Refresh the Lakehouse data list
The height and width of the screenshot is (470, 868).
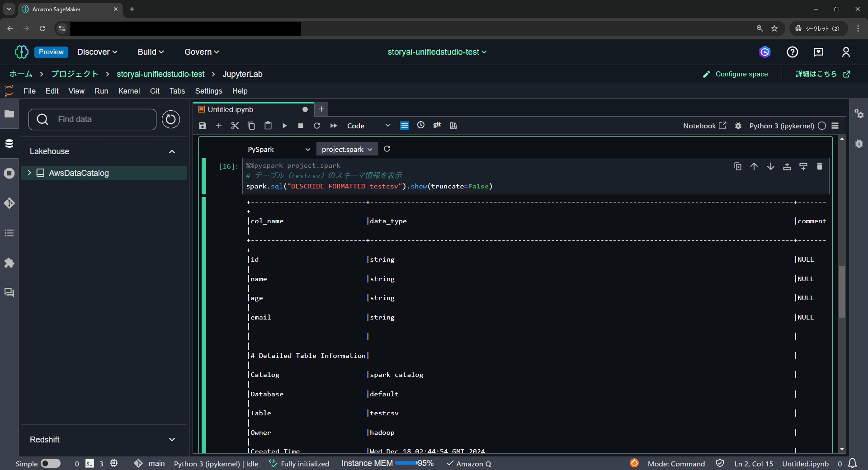pyautogui.click(x=171, y=119)
